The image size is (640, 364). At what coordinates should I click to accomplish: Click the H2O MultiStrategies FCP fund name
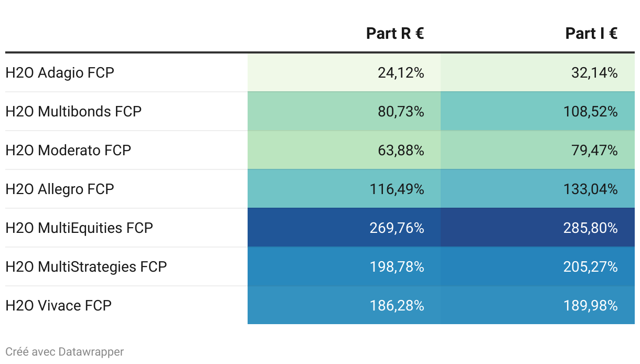click(86, 267)
